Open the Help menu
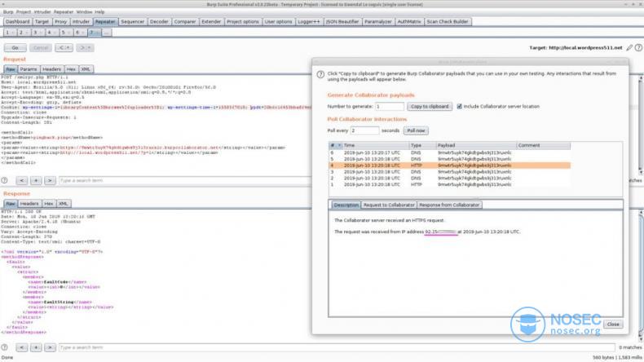This screenshot has width=644, height=362. 99,12
